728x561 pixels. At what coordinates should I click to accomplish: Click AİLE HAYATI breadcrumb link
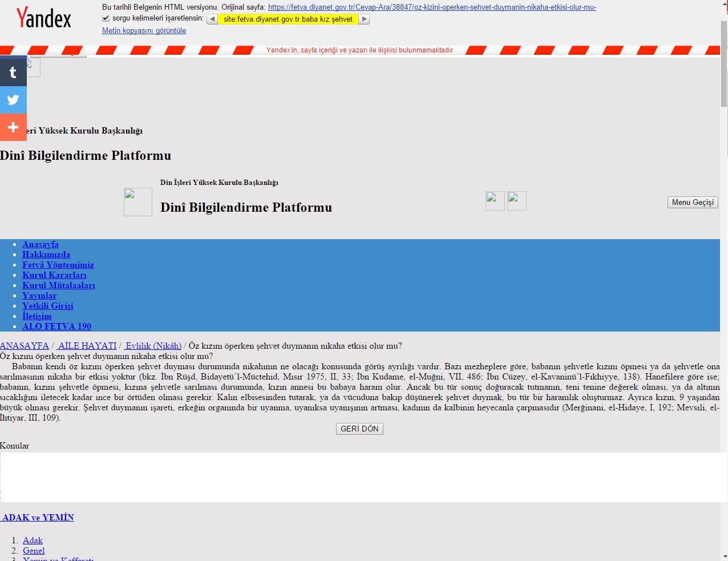pyautogui.click(x=87, y=346)
